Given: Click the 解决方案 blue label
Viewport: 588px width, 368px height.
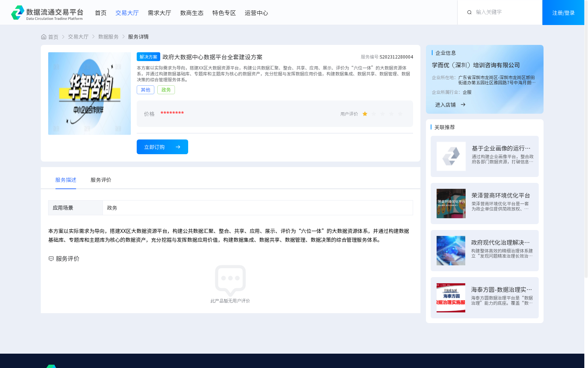Looking at the screenshot, I should coord(148,57).
